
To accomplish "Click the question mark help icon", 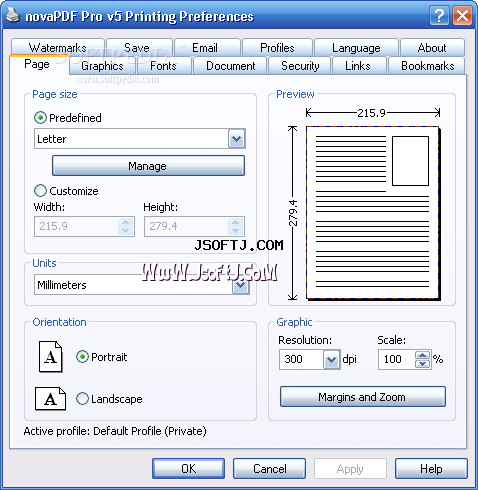I will point(439,15).
